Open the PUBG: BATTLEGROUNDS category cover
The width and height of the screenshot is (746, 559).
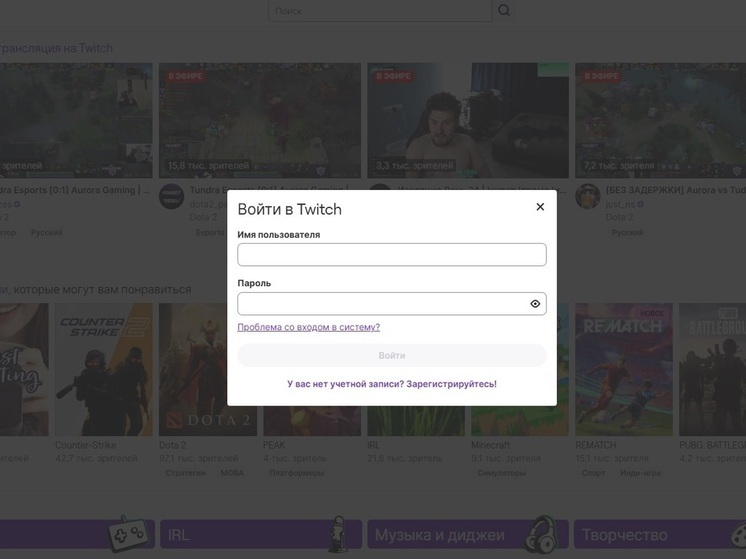click(x=712, y=369)
